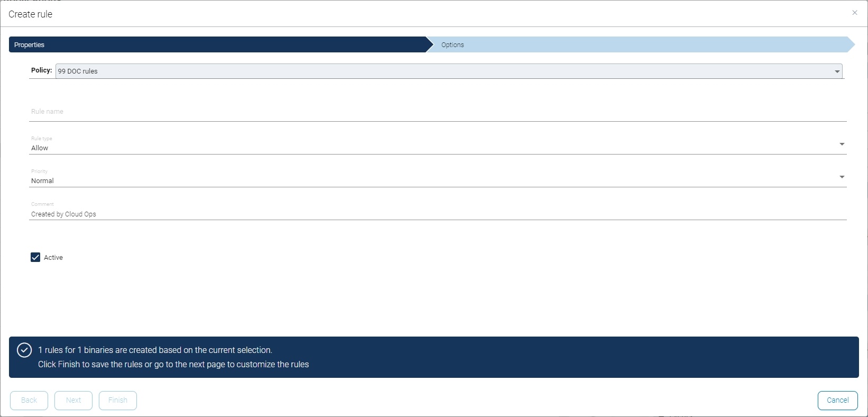This screenshot has height=417, width=868.
Task: Click the checkmark circle icon in info banner
Action: [24, 350]
